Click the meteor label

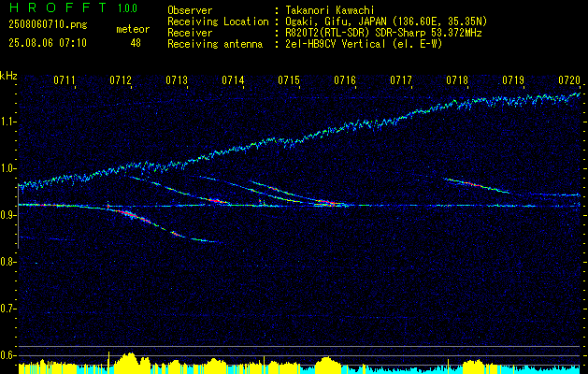[x=133, y=29]
